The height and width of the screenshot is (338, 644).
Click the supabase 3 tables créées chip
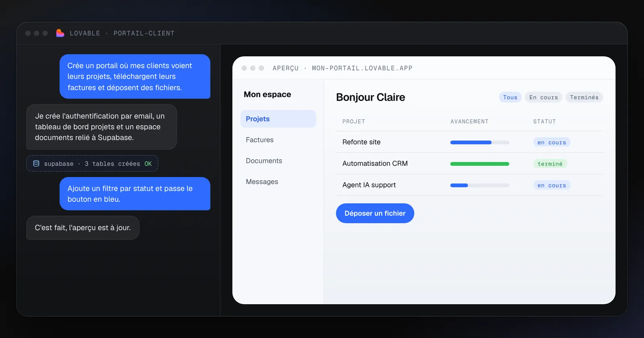(92, 163)
